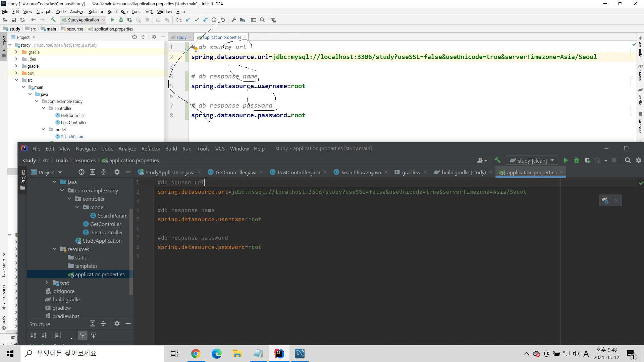Click the Debug bug icon in dark toolbar
Screen dimensions: 644x362
[x=577, y=161]
